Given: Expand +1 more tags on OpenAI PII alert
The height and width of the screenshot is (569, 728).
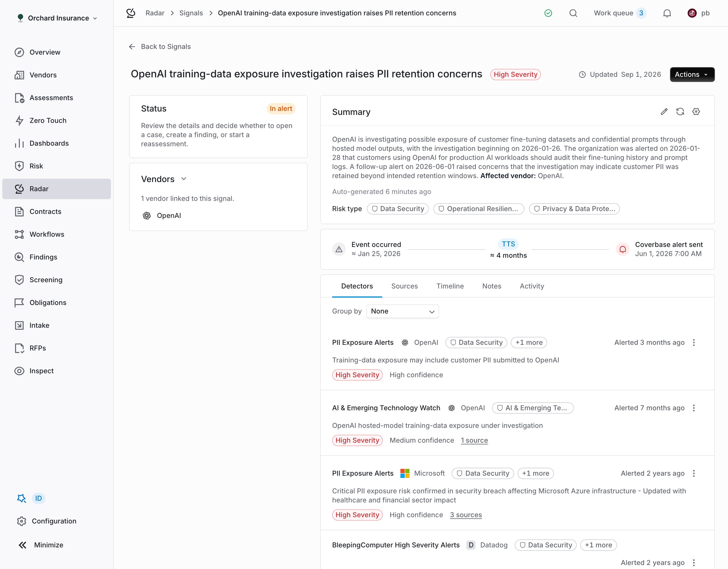Looking at the screenshot, I should click(529, 343).
